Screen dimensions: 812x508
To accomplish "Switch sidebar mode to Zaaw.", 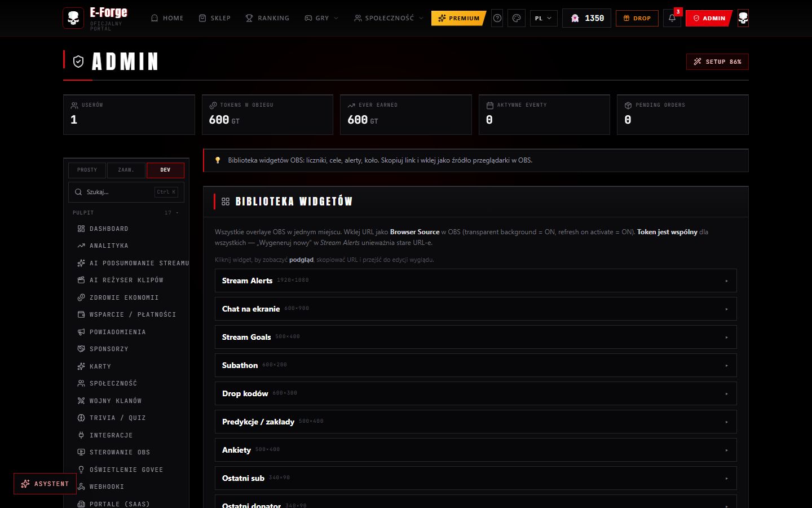I will 126,170.
